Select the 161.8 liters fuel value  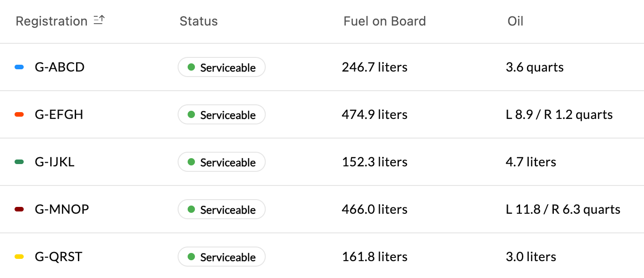coord(374,257)
